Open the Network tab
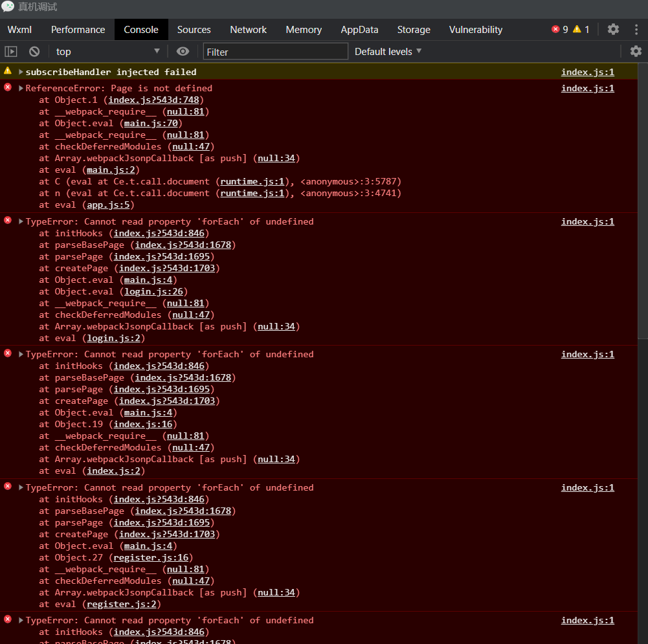The height and width of the screenshot is (644, 648). click(249, 30)
